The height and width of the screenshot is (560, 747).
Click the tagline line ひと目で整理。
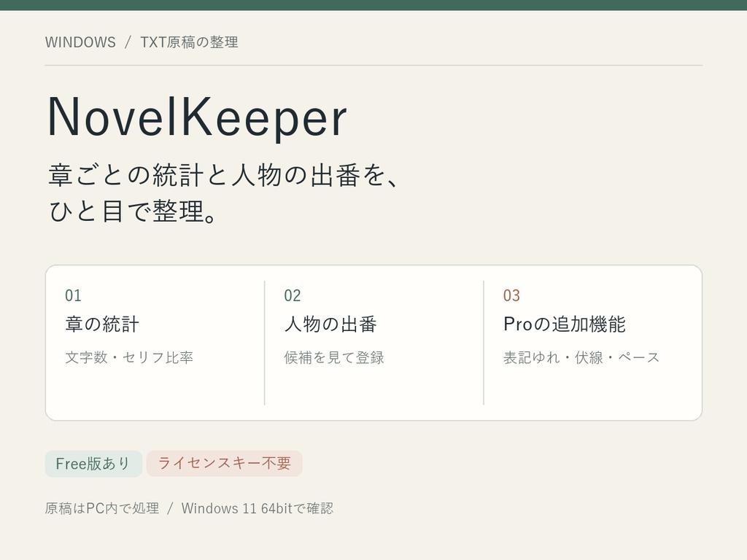pos(133,211)
